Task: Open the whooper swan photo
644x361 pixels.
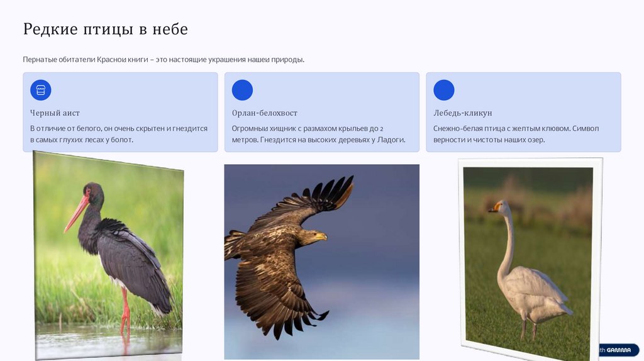Action: click(x=530, y=260)
